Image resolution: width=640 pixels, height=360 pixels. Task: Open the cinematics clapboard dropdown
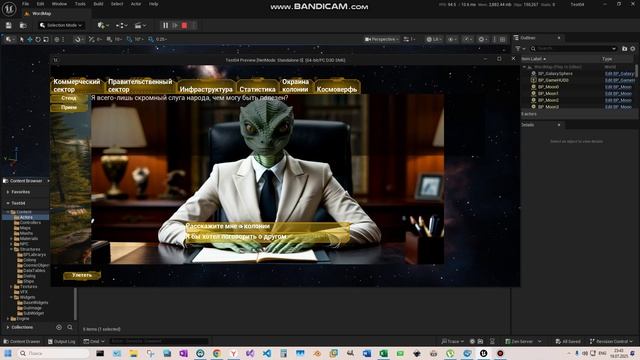point(140,25)
